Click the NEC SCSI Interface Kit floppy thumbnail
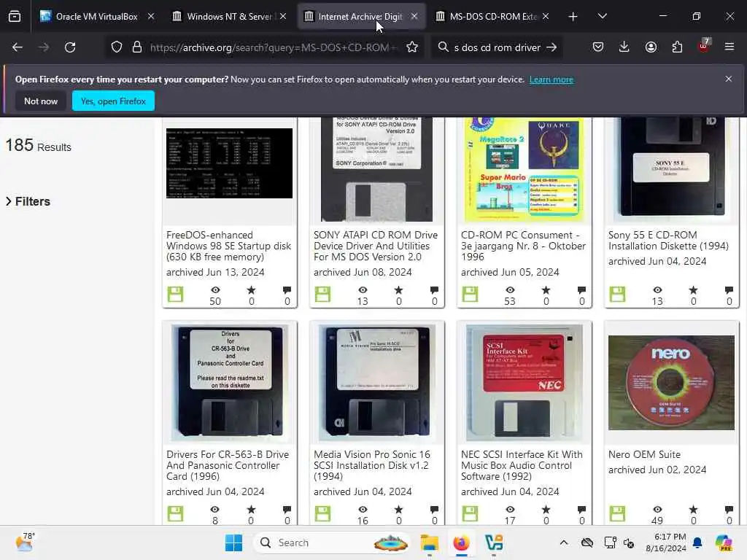Image resolution: width=747 pixels, height=560 pixels. 524,383
